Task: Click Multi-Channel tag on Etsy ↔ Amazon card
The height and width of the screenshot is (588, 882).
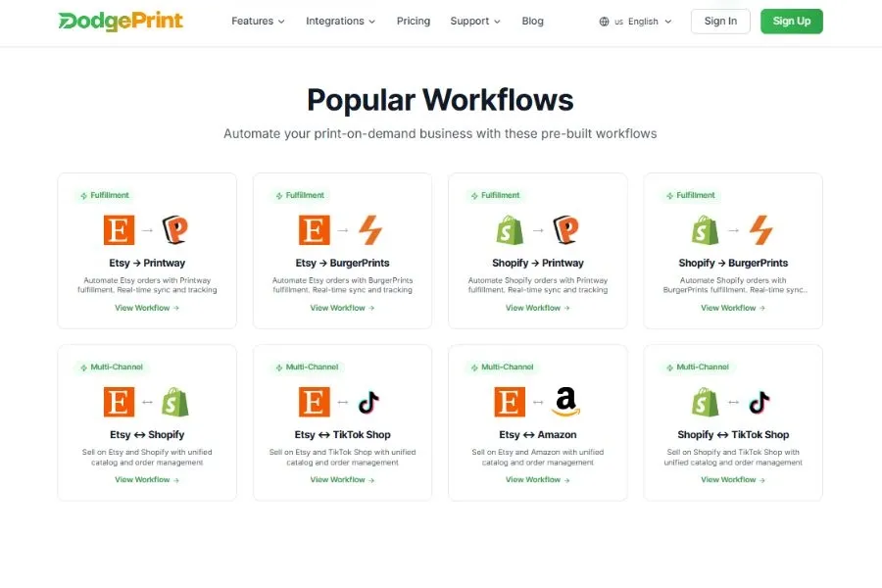Action: 502,367
